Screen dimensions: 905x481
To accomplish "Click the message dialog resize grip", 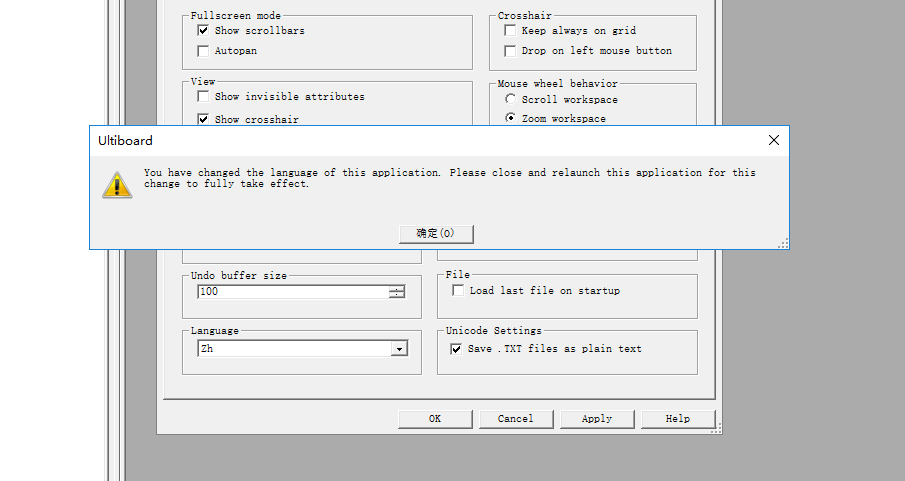I will 783,244.
